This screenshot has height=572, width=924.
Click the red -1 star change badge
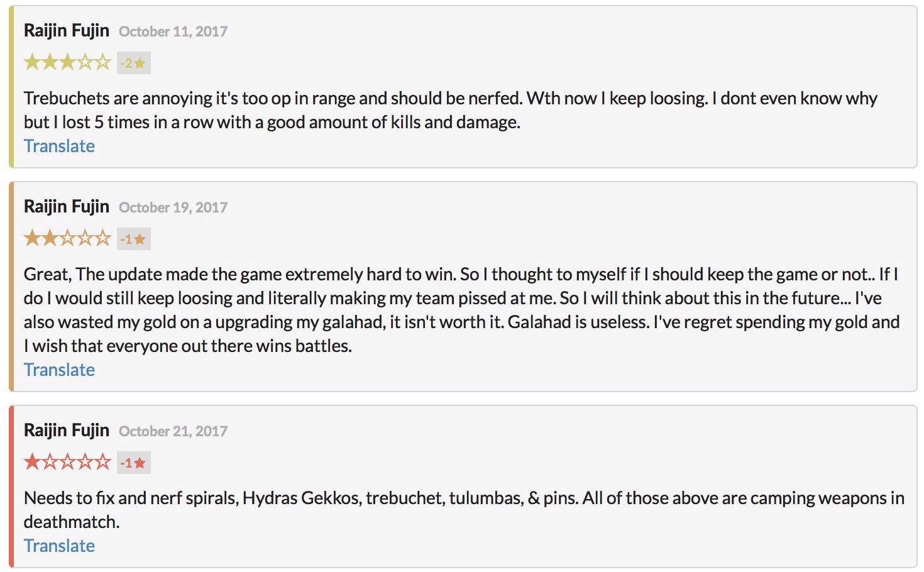point(133,463)
